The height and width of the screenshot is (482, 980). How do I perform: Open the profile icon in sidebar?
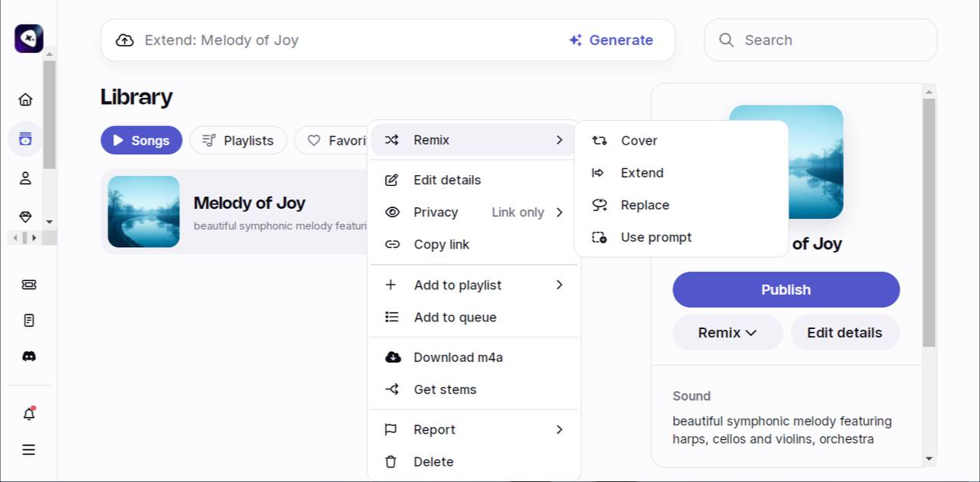point(25,178)
